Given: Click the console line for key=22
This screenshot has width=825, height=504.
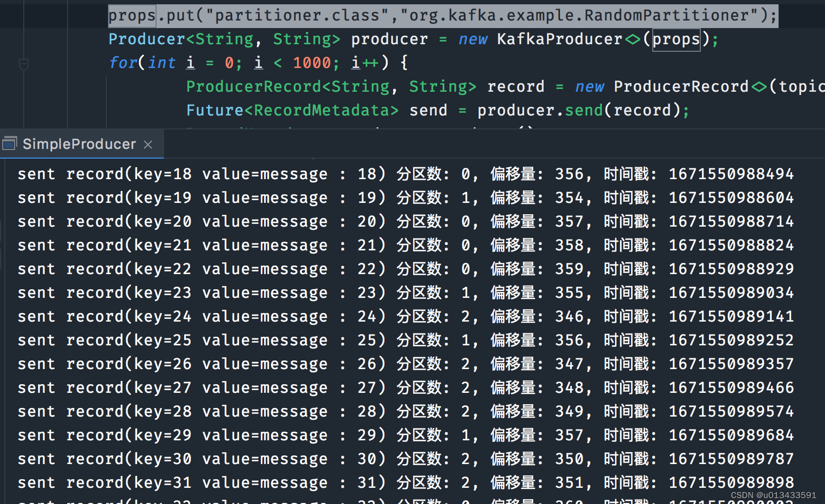Looking at the screenshot, I should (405, 269).
